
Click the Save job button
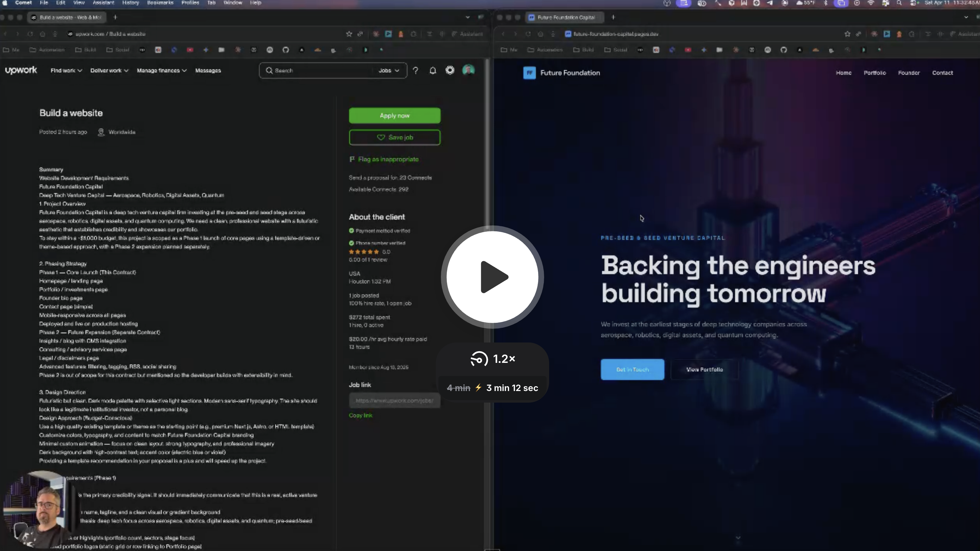click(395, 137)
